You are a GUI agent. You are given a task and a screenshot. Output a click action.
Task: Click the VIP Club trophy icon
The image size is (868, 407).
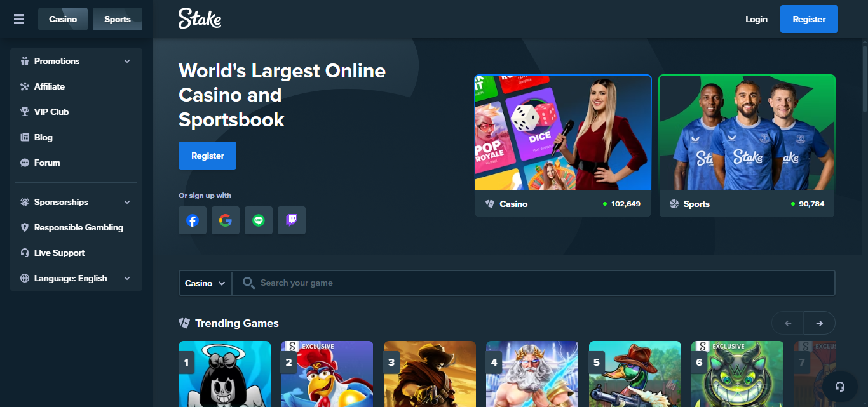click(x=25, y=112)
